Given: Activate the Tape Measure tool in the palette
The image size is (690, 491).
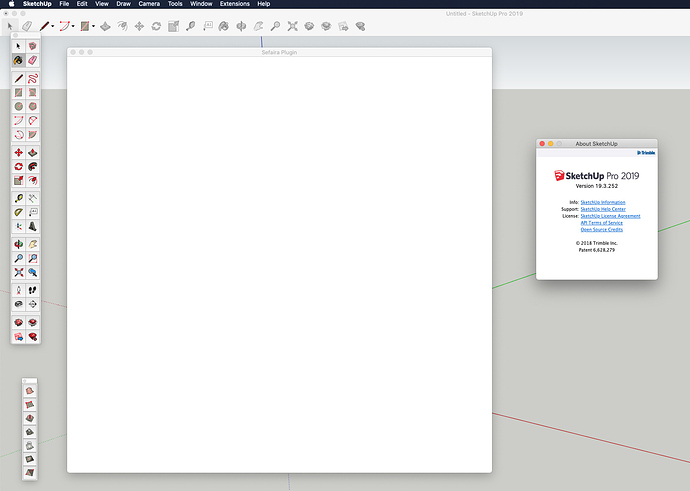Looking at the screenshot, I should 18,198.
